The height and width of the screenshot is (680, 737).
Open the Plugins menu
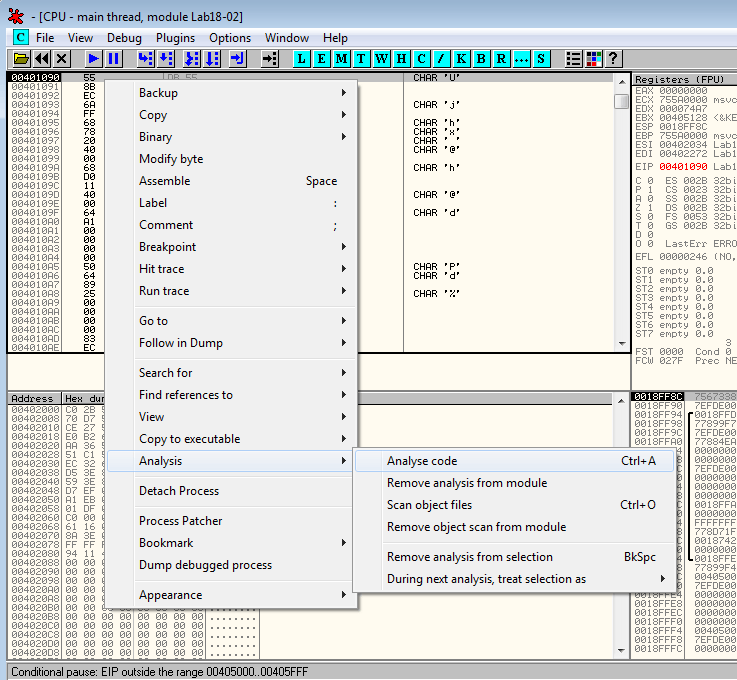tap(175, 38)
